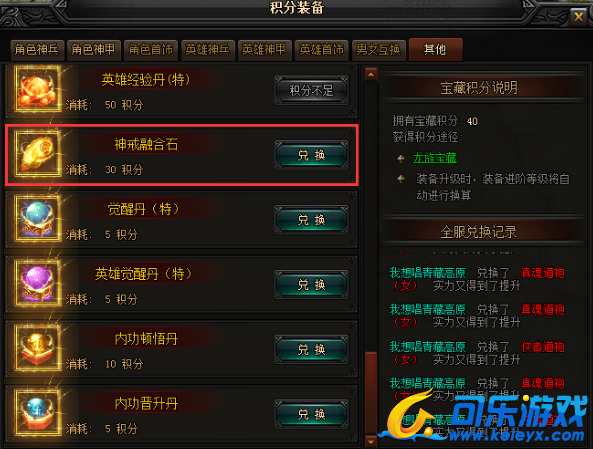
Task: Click the 觉醒丹(特) blue-green orb icon
Action: point(37,219)
